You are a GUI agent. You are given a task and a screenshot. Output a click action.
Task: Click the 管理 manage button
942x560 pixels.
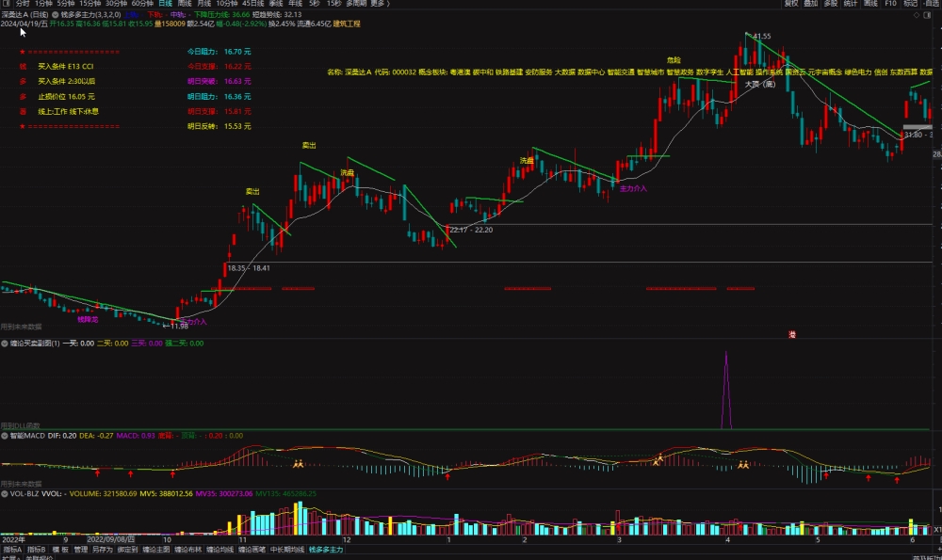coord(80,550)
